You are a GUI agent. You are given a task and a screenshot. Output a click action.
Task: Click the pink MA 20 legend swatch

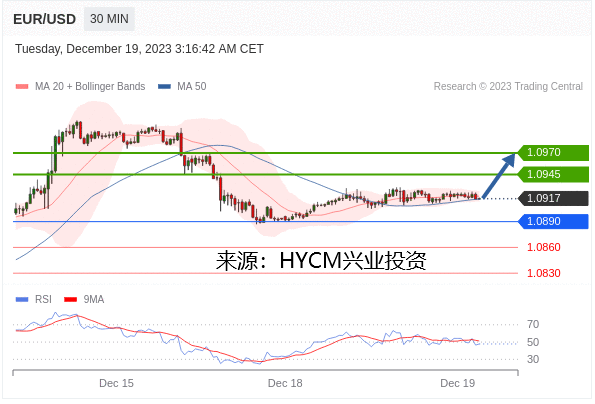click(22, 86)
